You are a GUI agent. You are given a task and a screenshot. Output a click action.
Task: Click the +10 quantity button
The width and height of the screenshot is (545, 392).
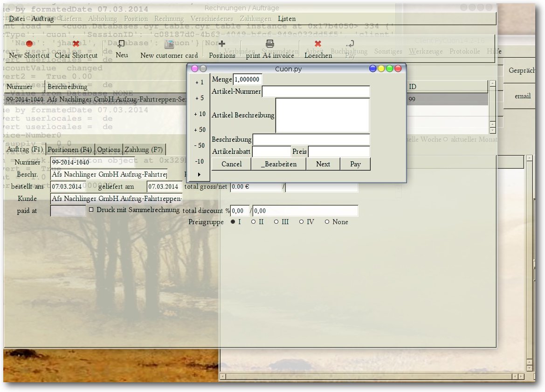pyautogui.click(x=199, y=114)
